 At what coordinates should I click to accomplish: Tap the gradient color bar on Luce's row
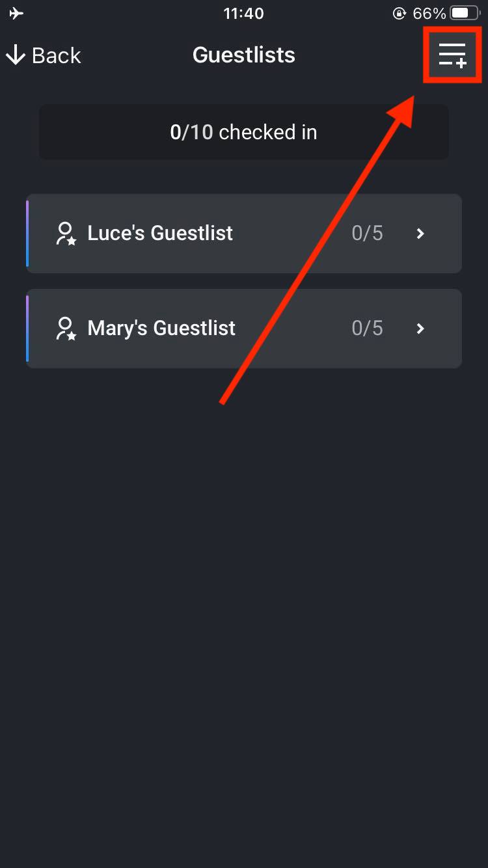(x=27, y=234)
